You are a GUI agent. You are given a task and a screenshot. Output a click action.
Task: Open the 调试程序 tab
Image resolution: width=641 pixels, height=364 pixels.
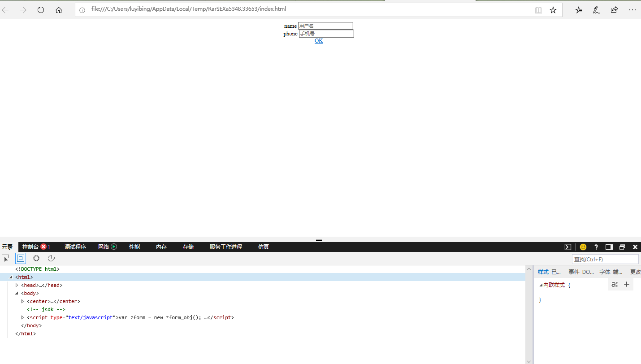point(75,247)
